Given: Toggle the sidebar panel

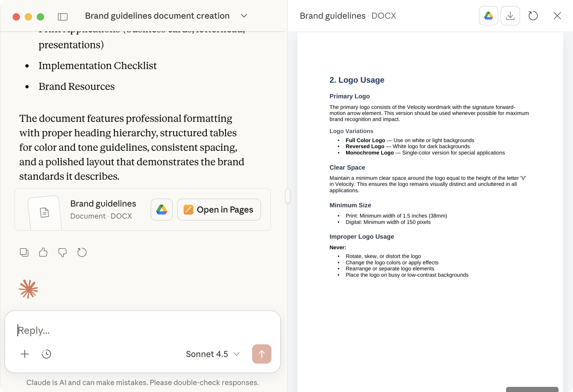Looking at the screenshot, I should pyautogui.click(x=63, y=16).
